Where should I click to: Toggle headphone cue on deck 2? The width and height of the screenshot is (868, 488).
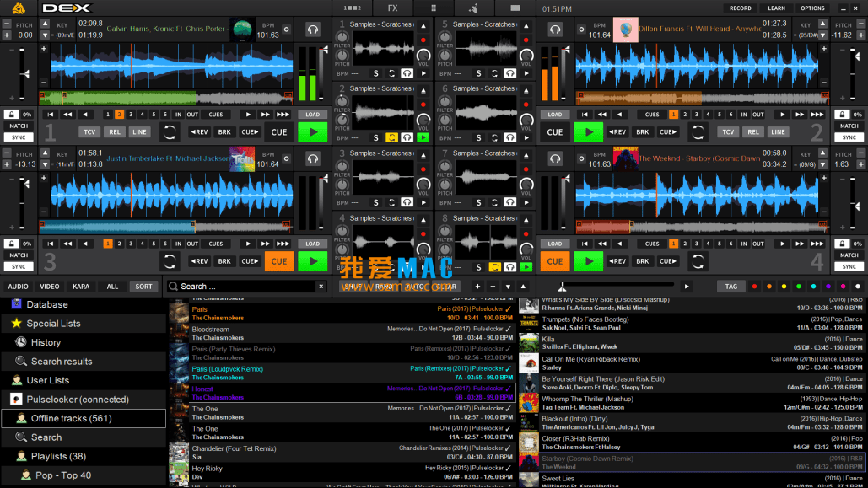(x=555, y=29)
